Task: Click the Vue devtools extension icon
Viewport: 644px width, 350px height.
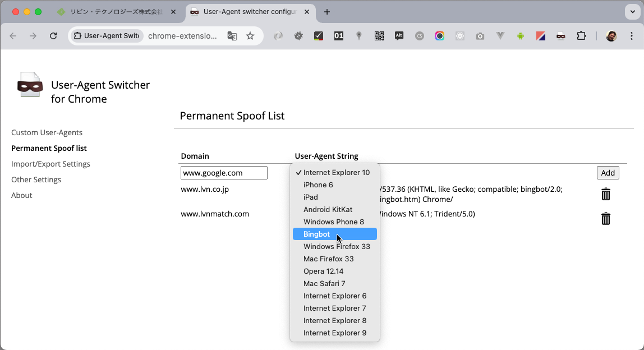Action: click(500, 35)
